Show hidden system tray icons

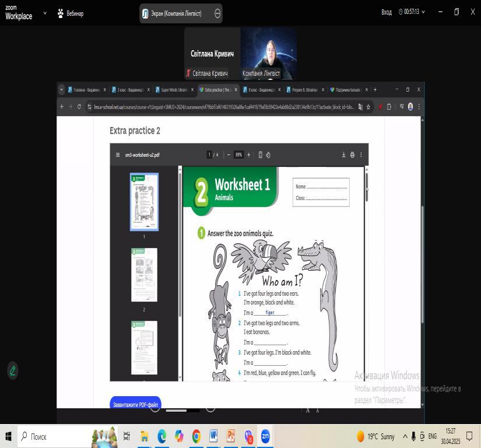(x=405, y=436)
